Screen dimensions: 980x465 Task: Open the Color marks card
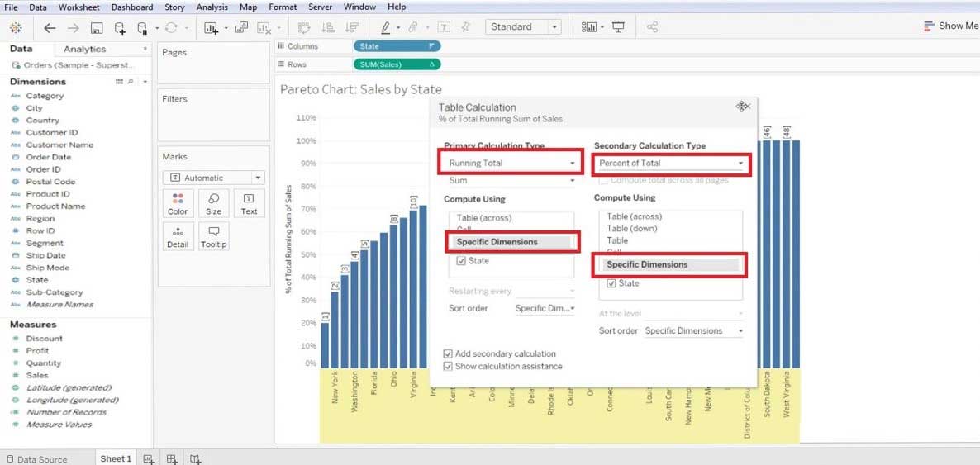coord(178,204)
